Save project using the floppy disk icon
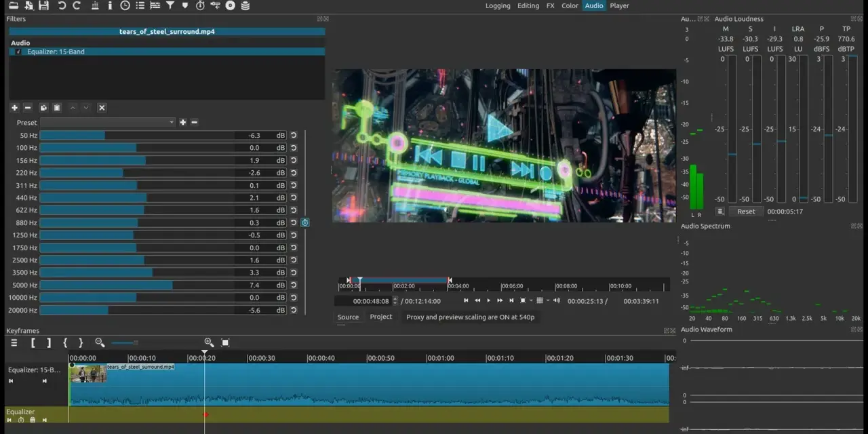Image resolution: width=868 pixels, height=434 pixels. [44, 5]
